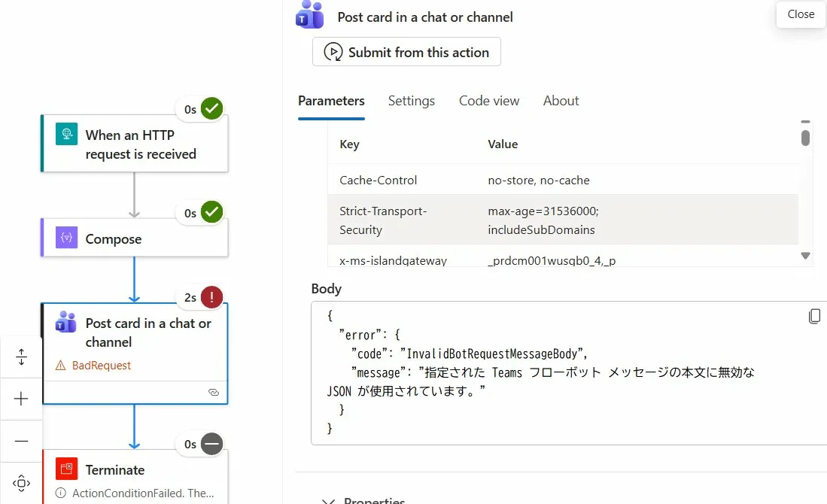Click the fit-to-view canvas button
This screenshot has height=504, width=827.
coord(21,483)
